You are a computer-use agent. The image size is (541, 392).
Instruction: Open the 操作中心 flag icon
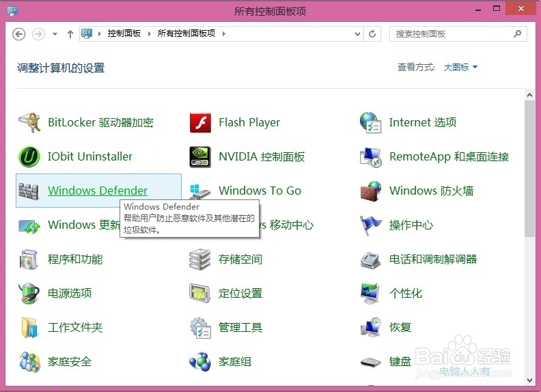[370, 225]
